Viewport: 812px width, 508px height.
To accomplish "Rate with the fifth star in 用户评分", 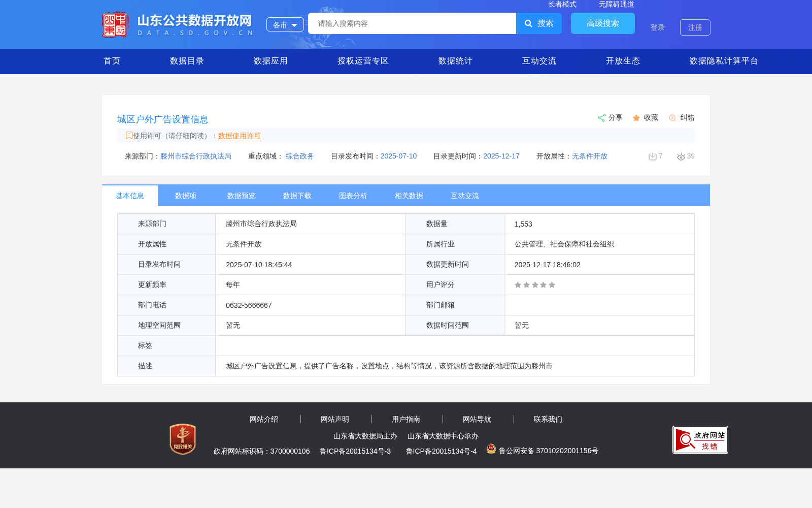I will 552,285.
